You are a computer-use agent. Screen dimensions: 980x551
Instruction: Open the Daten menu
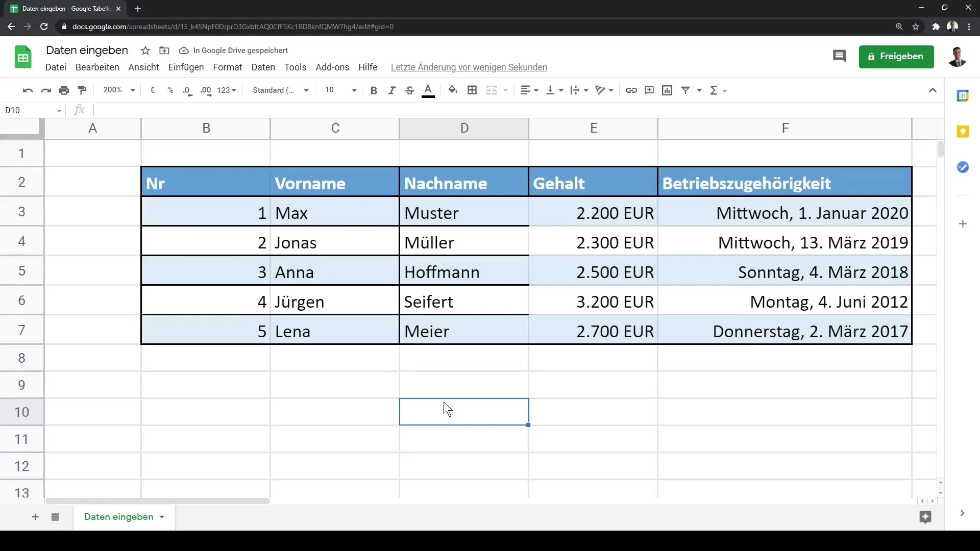coord(263,67)
